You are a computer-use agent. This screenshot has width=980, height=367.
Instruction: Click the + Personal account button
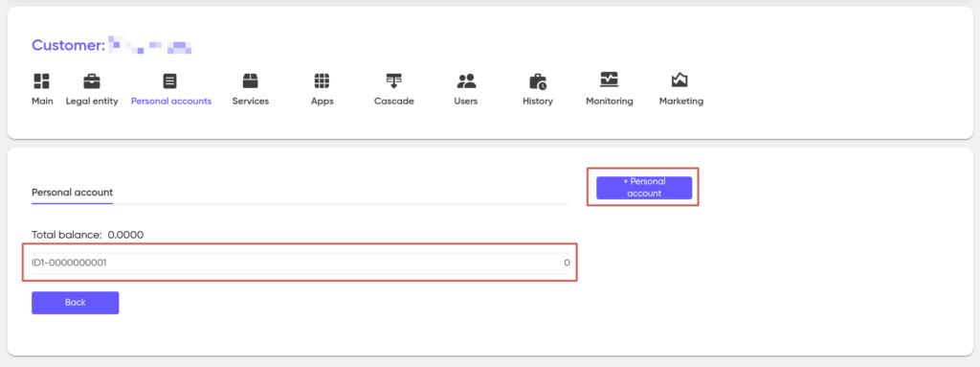coord(644,188)
